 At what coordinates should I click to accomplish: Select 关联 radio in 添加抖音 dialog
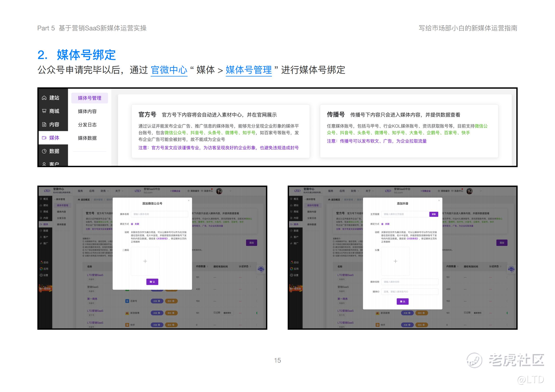click(x=382, y=224)
